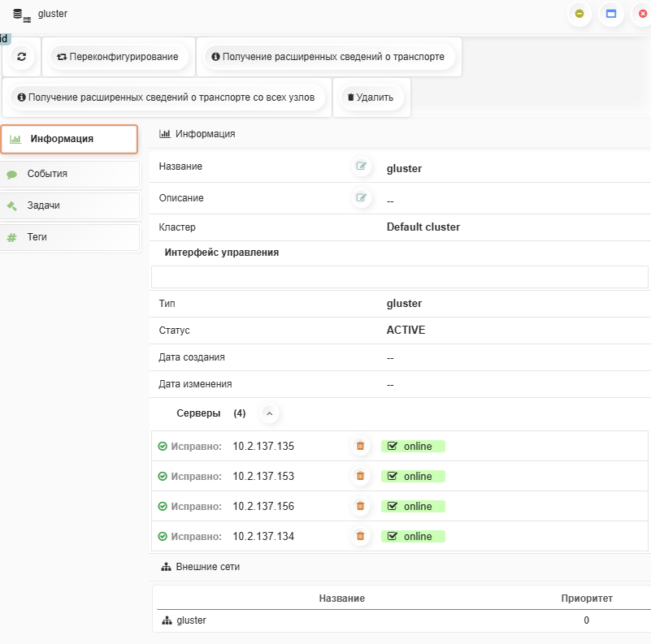This screenshot has height=644, width=651.
Task: Click green status icon for 10.2.137.135
Action: (163, 446)
